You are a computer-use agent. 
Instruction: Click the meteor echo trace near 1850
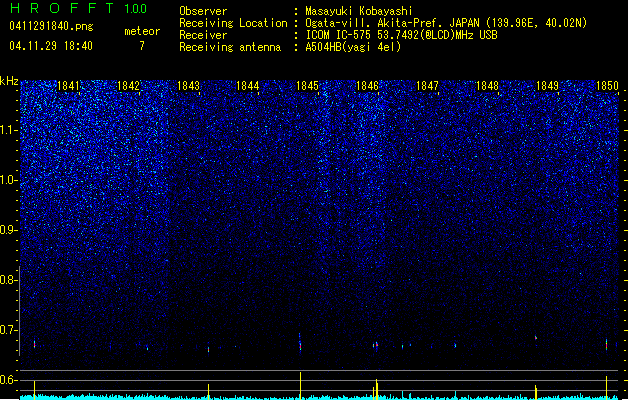[607, 344]
